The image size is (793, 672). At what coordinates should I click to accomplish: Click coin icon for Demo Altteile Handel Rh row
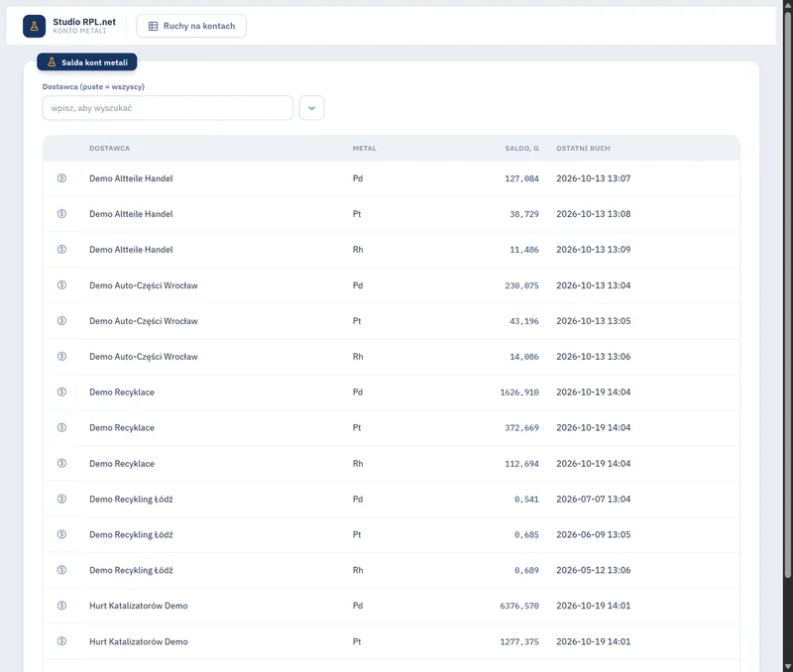pyautogui.click(x=61, y=250)
